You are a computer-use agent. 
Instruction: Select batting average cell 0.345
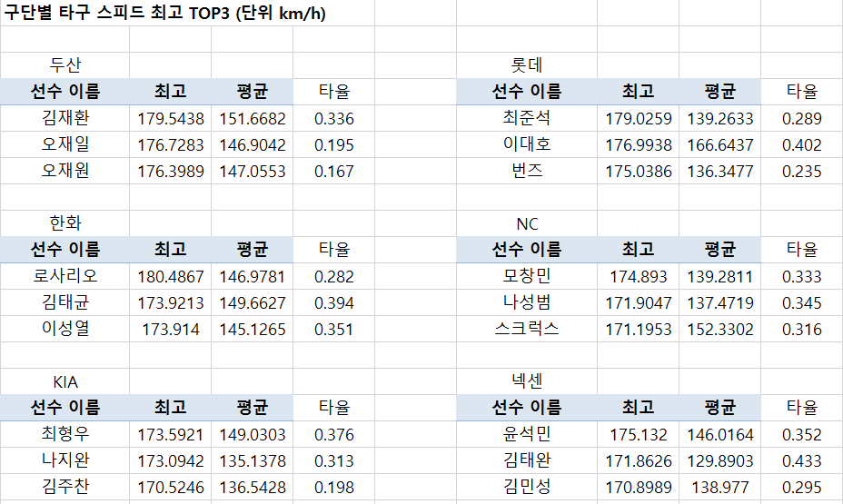(x=801, y=302)
